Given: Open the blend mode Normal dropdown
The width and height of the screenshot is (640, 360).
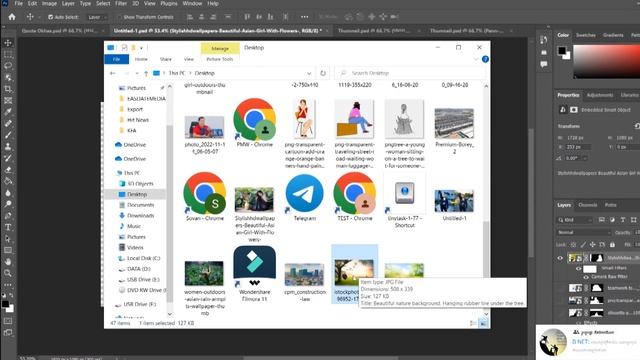Looking at the screenshot, I should pos(584,232).
